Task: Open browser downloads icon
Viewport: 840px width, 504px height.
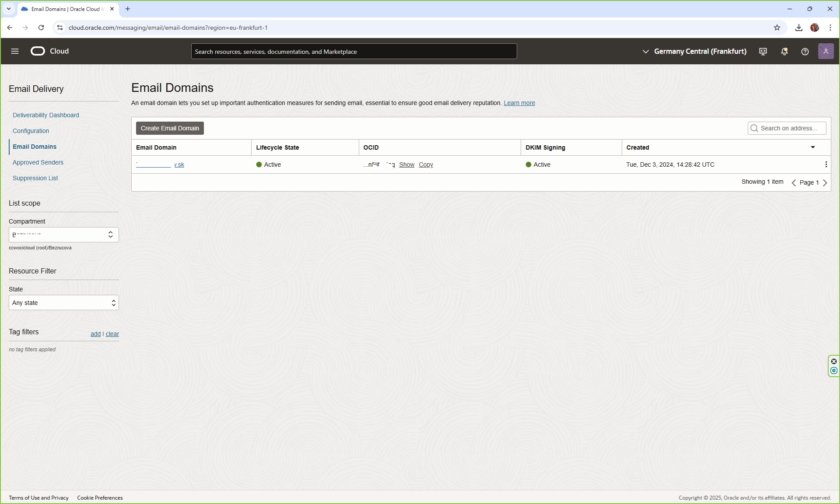Action: [799, 28]
